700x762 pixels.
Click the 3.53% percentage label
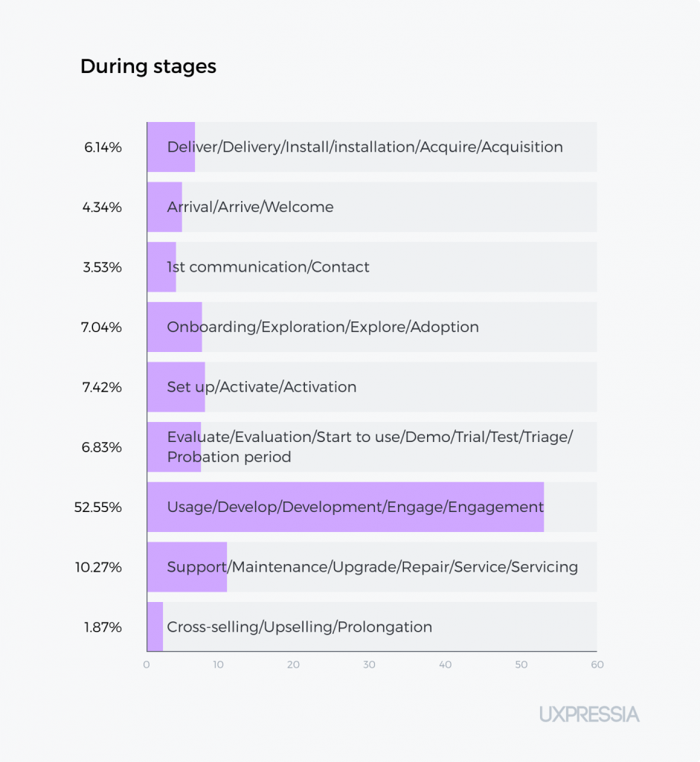coord(102,267)
